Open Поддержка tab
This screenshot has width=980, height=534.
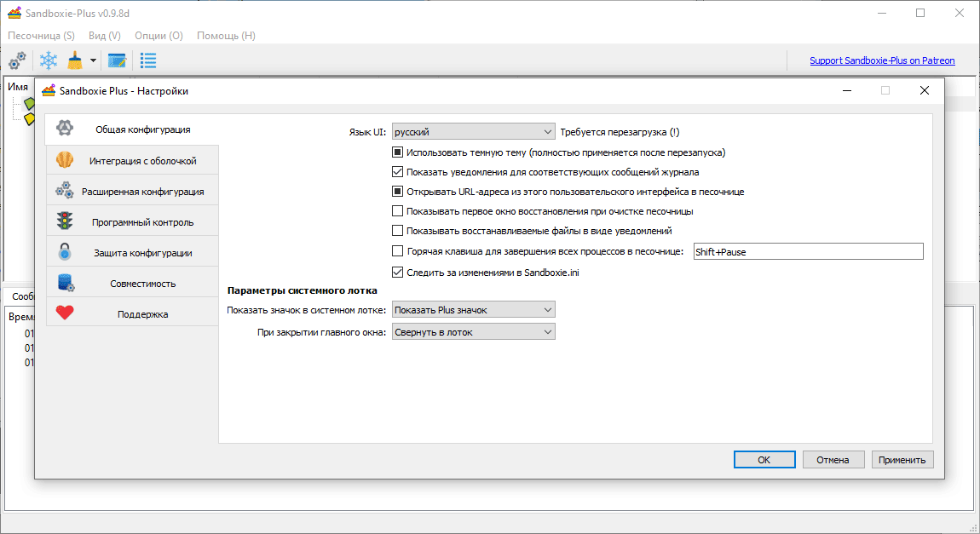[x=132, y=313]
